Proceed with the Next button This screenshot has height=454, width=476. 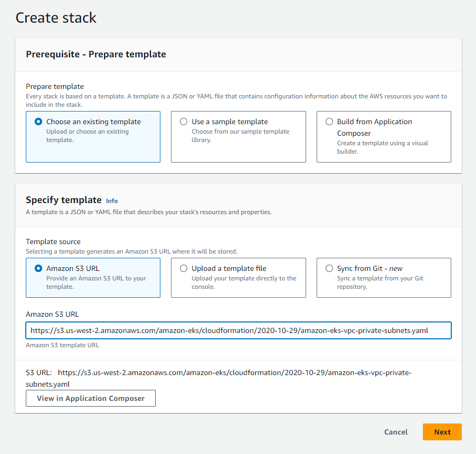coord(442,432)
